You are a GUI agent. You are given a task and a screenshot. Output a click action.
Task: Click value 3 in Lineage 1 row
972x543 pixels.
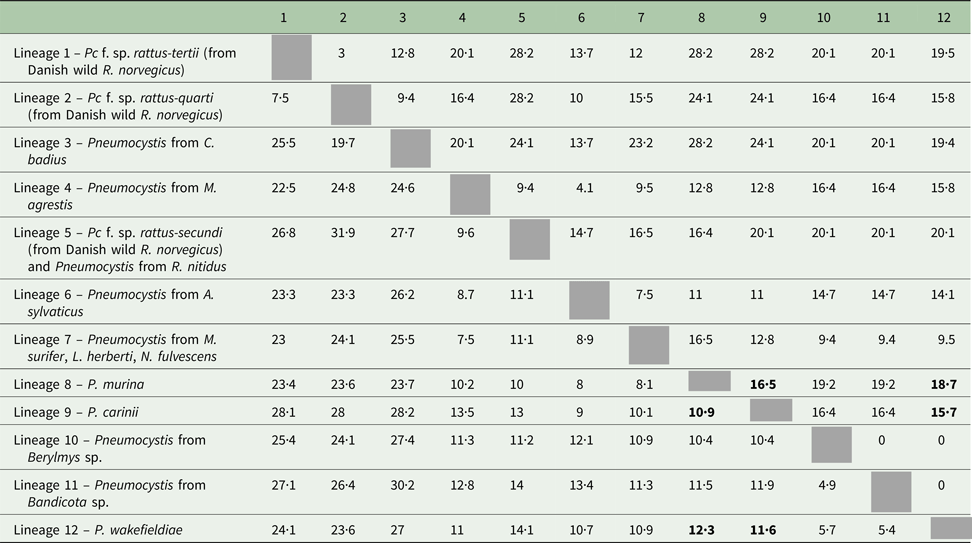pyautogui.click(x=341, y=53)
